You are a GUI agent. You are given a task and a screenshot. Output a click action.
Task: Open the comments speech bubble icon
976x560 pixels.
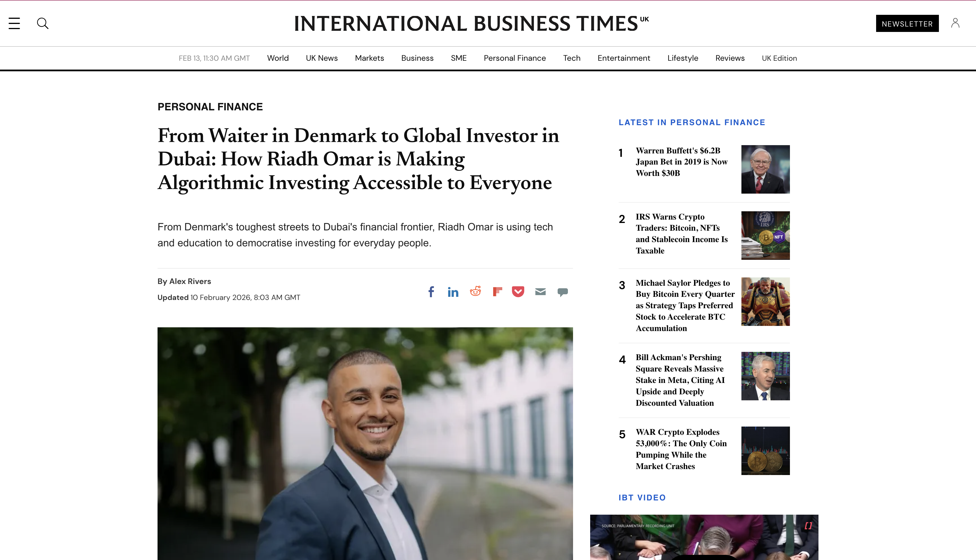coord(563,292)
